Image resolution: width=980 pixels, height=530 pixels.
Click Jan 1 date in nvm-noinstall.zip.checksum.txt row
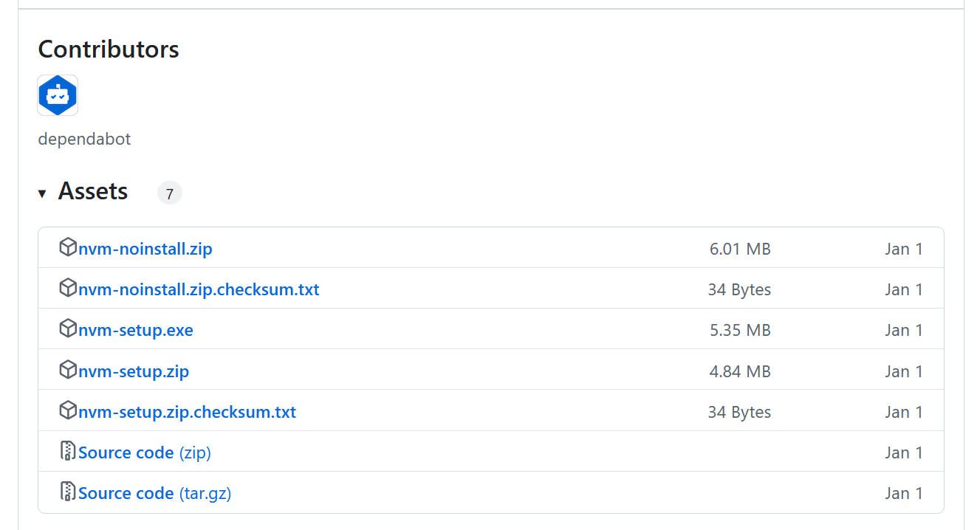(904, 289)
